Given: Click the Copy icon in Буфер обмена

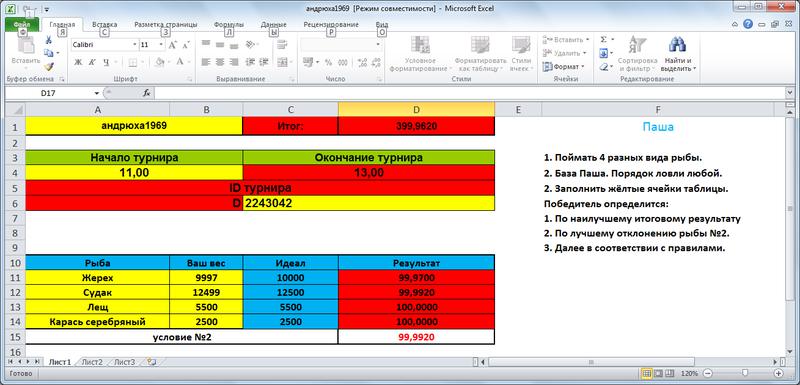Looking at the screenshot, I should pyautogui.click(x=49, y=53).
